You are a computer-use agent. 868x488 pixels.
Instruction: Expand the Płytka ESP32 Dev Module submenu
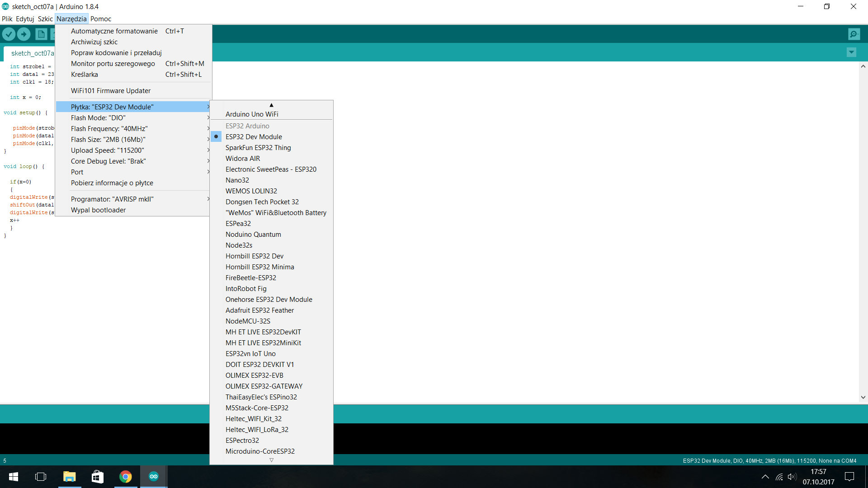pos(134,107)
